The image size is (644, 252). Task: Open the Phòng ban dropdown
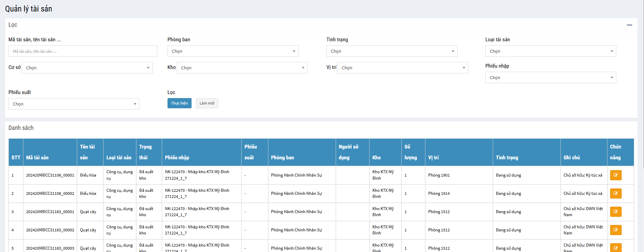233,51
